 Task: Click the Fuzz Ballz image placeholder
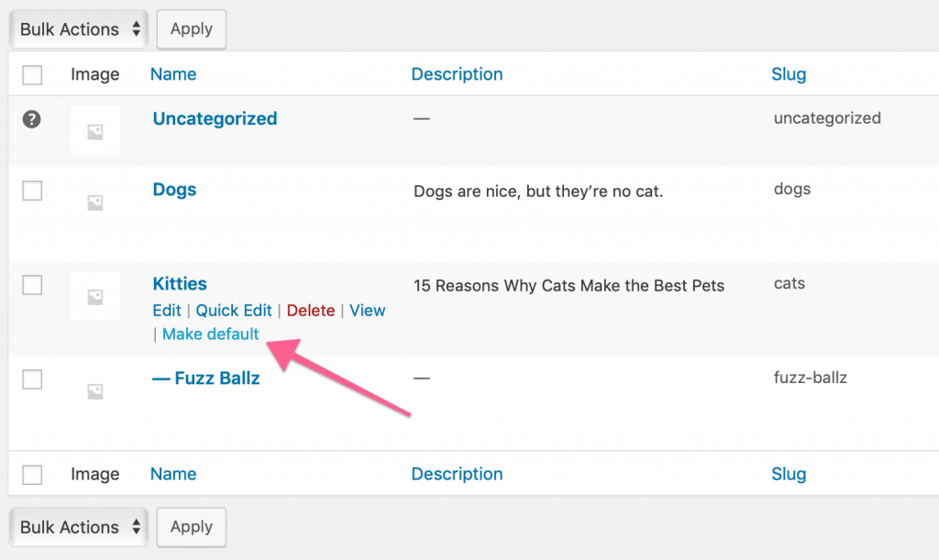coord(95,391)
